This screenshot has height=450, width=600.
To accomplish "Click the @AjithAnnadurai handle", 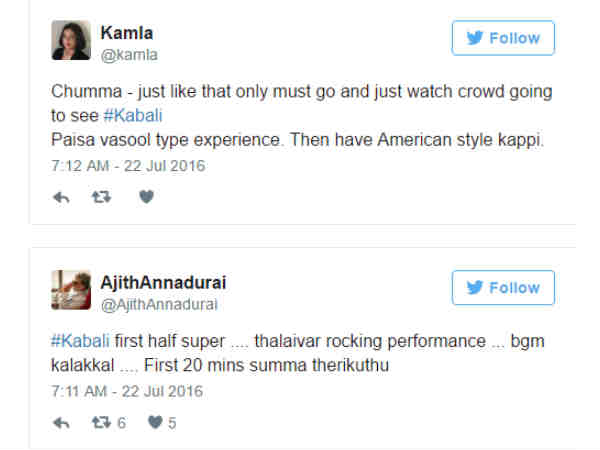I will (x=160, y=304).
